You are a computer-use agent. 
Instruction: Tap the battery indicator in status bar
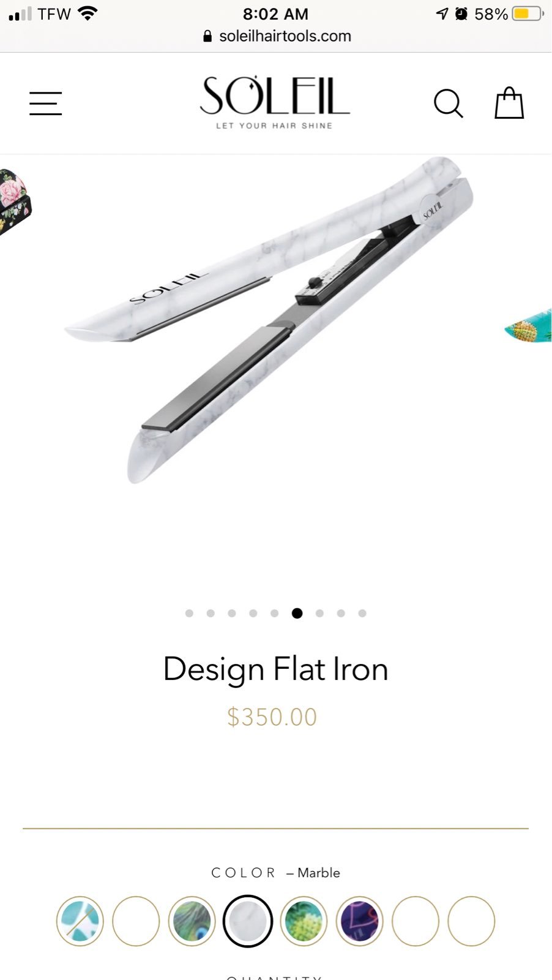coord(528,13)
